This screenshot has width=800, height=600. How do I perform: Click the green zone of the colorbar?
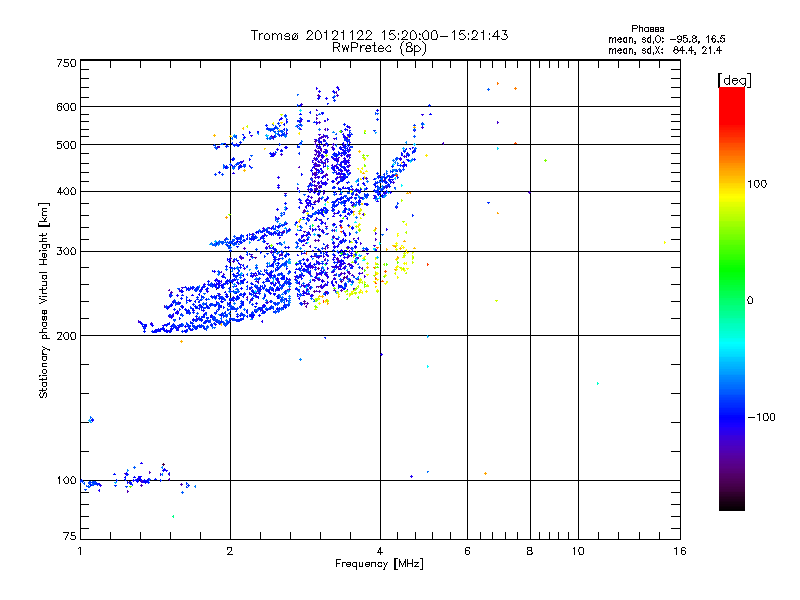732,268
